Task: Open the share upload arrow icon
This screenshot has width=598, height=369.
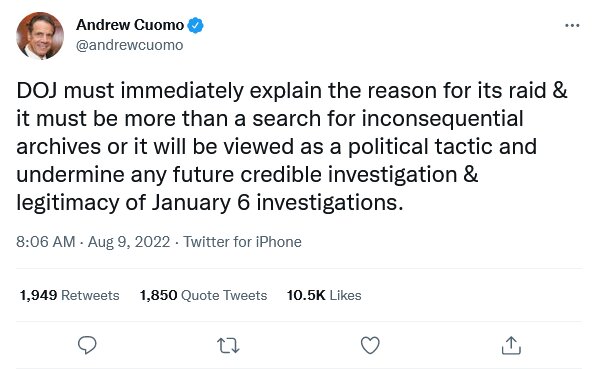Action: pyautogui.click(x=511, y=345)
